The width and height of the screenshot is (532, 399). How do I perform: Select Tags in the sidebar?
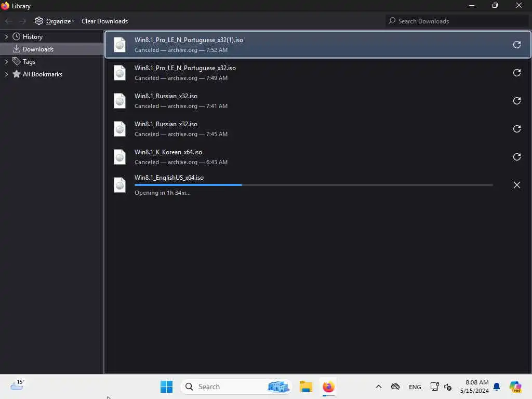click(29, 62)
